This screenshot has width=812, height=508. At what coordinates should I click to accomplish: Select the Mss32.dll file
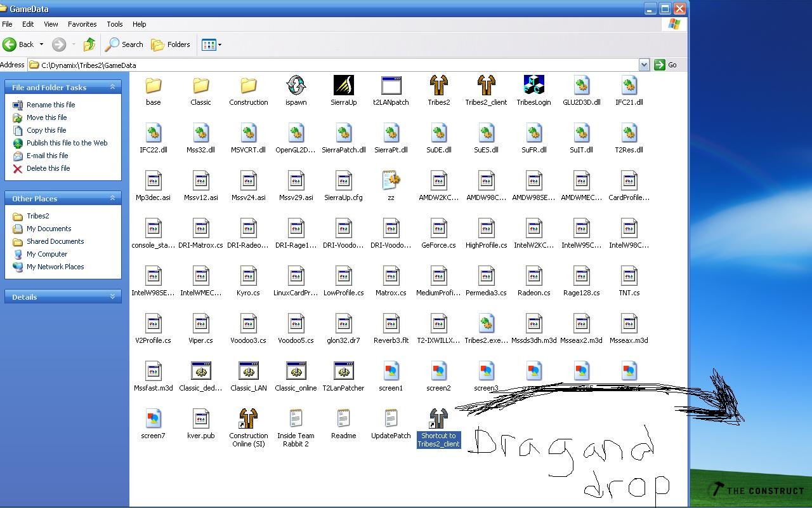click(x=200, y=133)
